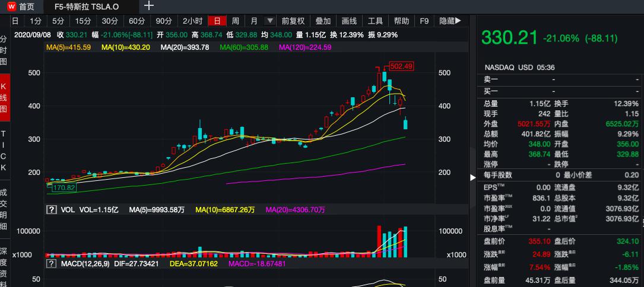Click the 叠加 overlay button
The image size is (644, 287).
323,21
